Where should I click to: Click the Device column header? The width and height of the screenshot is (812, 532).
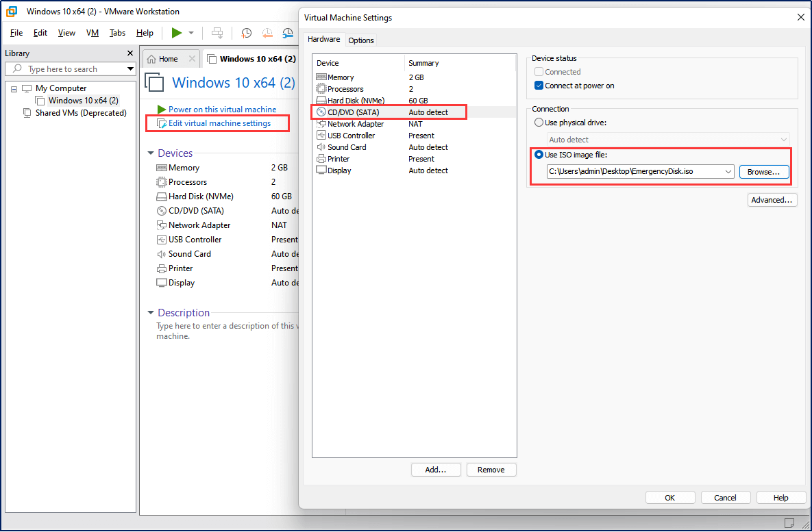pos(358,63)
